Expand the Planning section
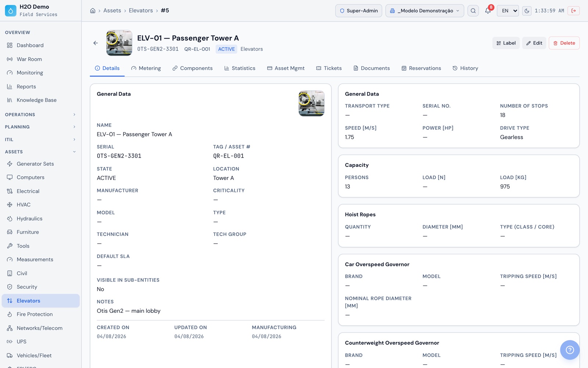 pos(40,127)
